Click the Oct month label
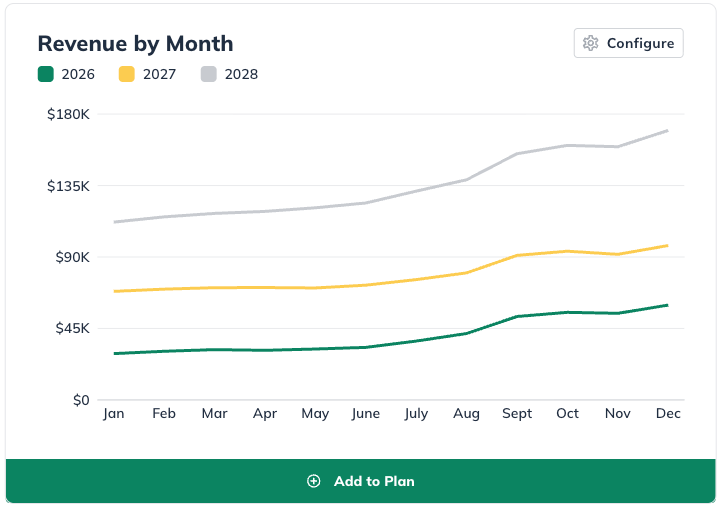The width and height of the screenshot is (719, 505). [567, 414]
